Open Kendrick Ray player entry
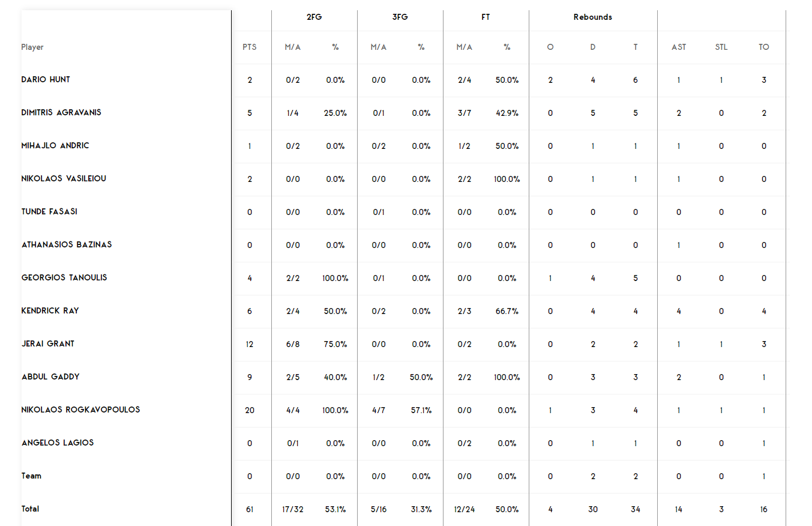The height and width of the screenshot is (526, 812). (x=50, y=311)
